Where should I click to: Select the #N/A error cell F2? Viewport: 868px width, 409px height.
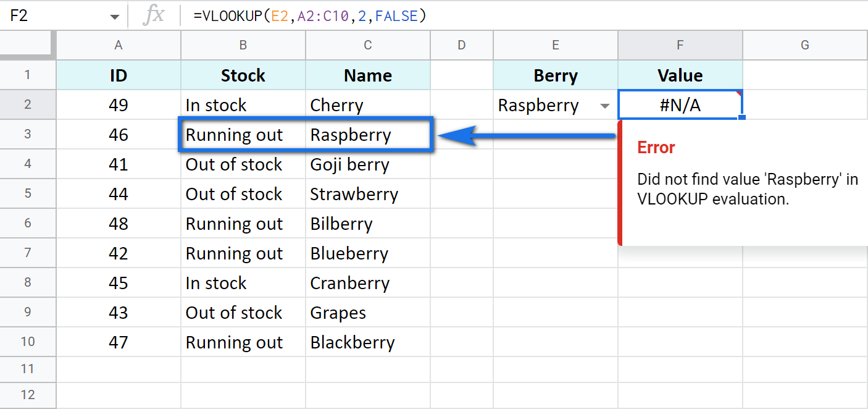[x=680, y=105]
